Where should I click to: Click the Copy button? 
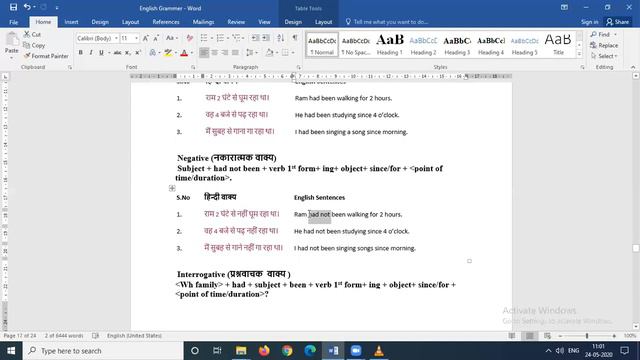34,45
